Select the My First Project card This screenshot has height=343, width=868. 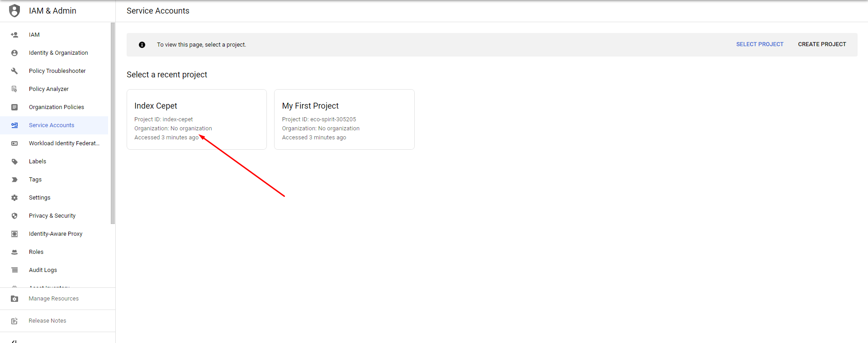tap(344, 119)
